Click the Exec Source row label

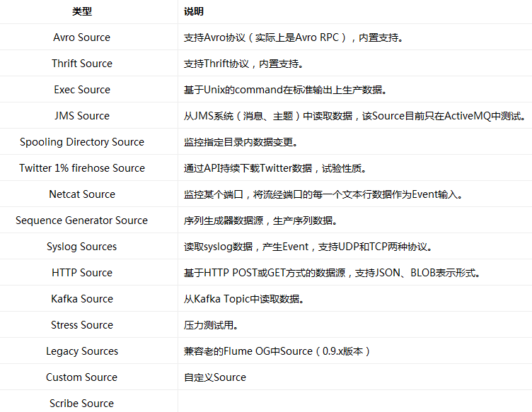82,90
